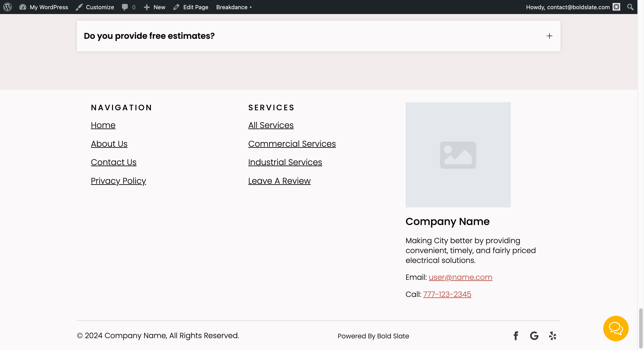644x350 pixels.
Task: Click the company logo placeholder image
Action: pyautogui.click(x=458, y=155)
